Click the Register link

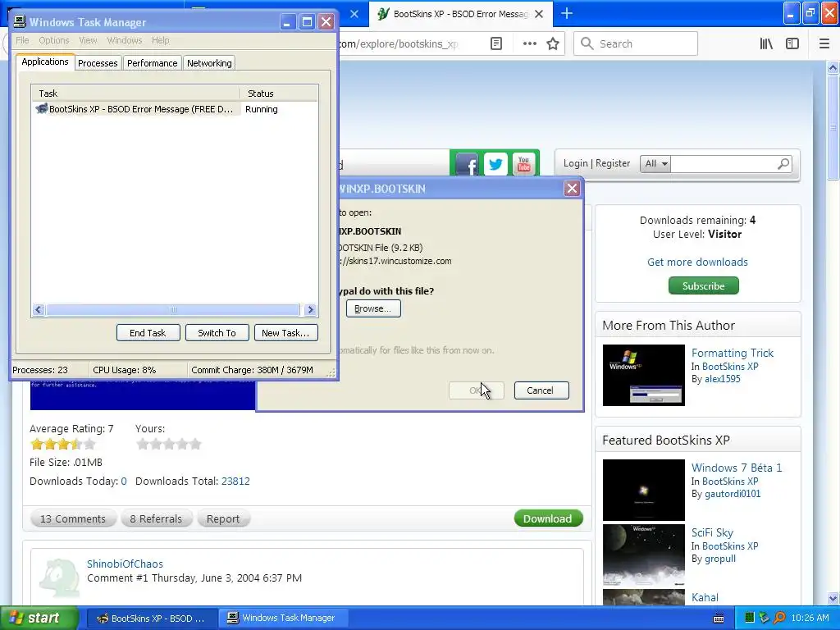(x=613, y=163)
